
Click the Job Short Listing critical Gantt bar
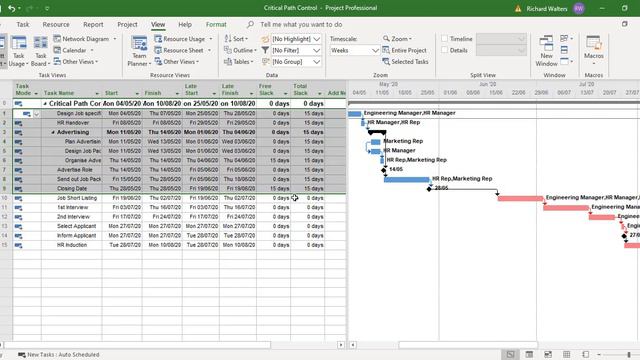coord(520,199)
